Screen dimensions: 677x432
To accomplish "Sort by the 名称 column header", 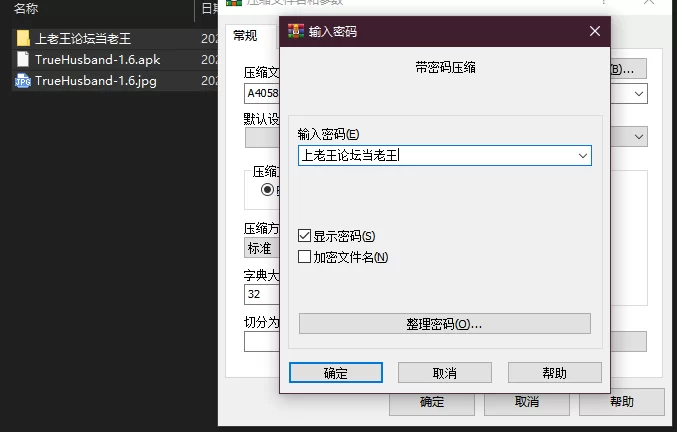I will (26, 8).
